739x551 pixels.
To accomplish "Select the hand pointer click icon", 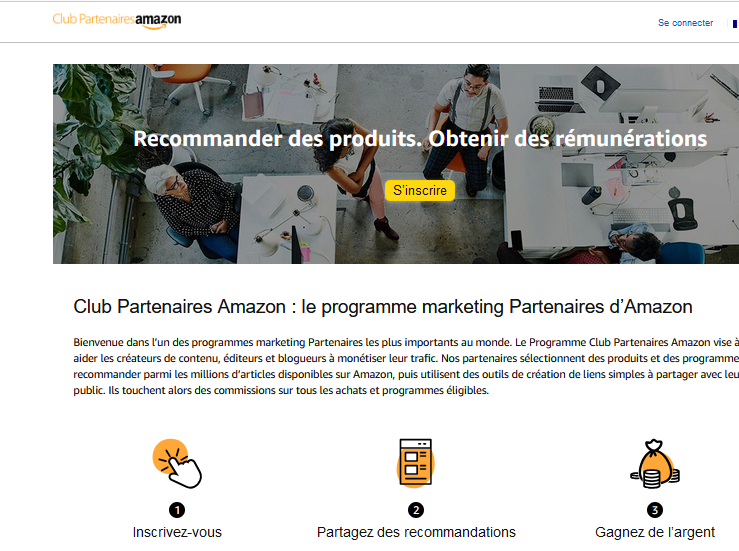I will point(177,463).
